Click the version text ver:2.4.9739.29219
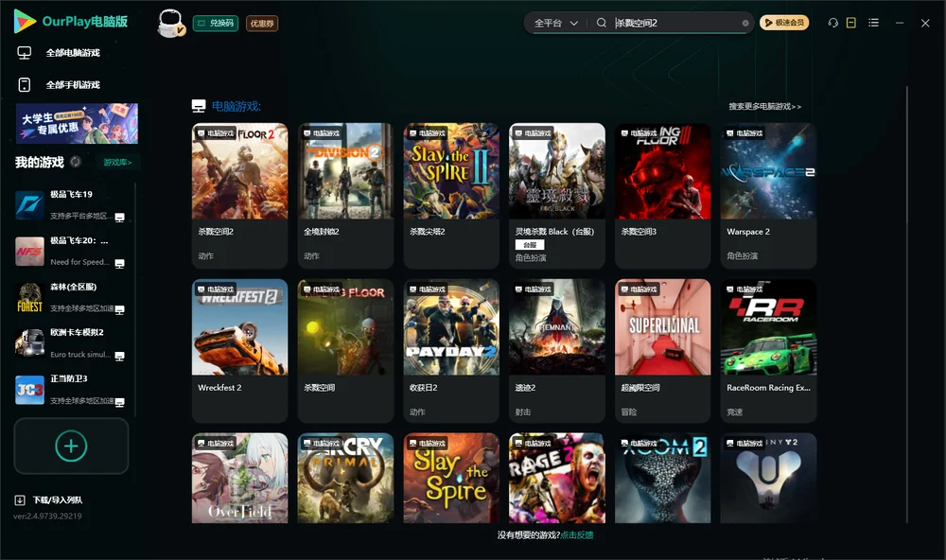This screenshot has width=946, height=560. click(47, 516)
